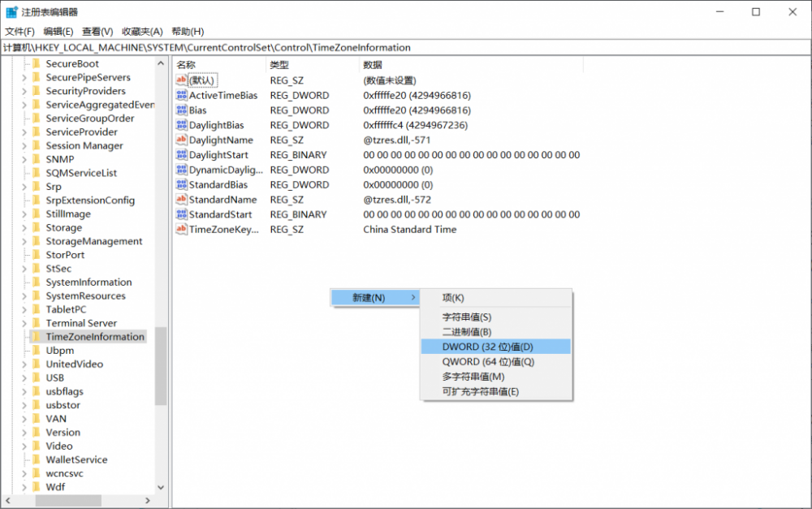Click the TimeZoneKeyName string value icon

(182, 230)
